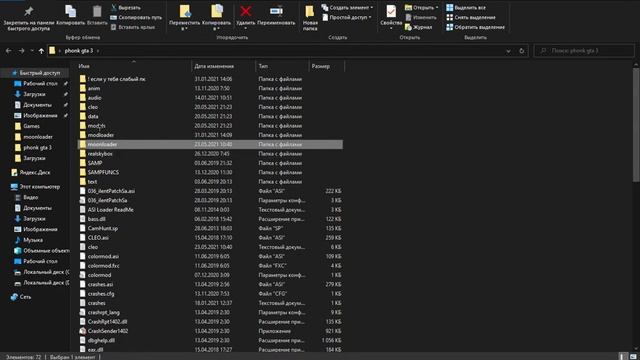Open Изображения under Быстрый доступ
Screen dimensions: 640x360
[36, 116]
